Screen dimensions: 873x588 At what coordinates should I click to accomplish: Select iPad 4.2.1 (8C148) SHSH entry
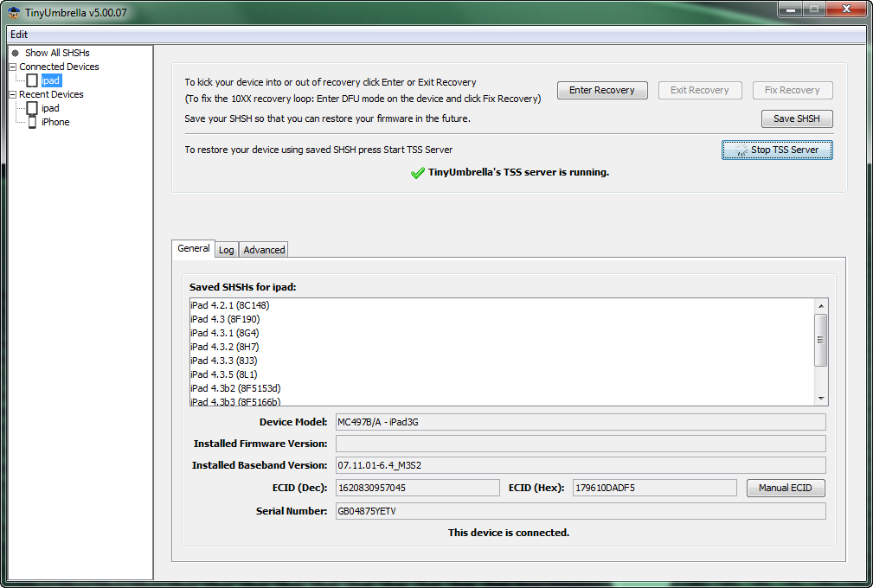(502, 305)
